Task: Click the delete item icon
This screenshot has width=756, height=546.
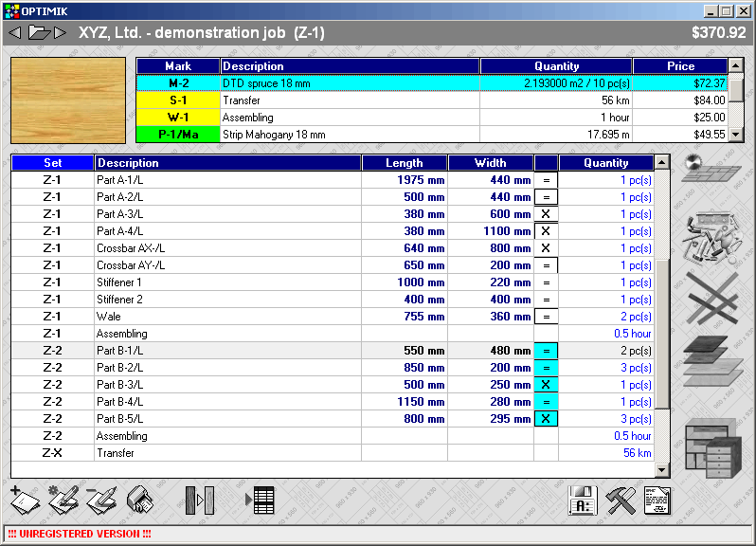Action: [x=100, y=499]
